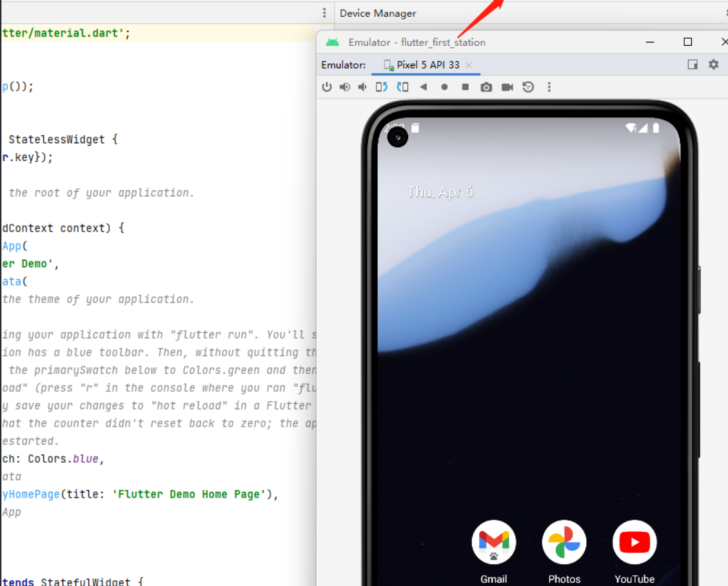Rotate the emulator right
The width and height of the screenshot is (728, 586).
402,87
